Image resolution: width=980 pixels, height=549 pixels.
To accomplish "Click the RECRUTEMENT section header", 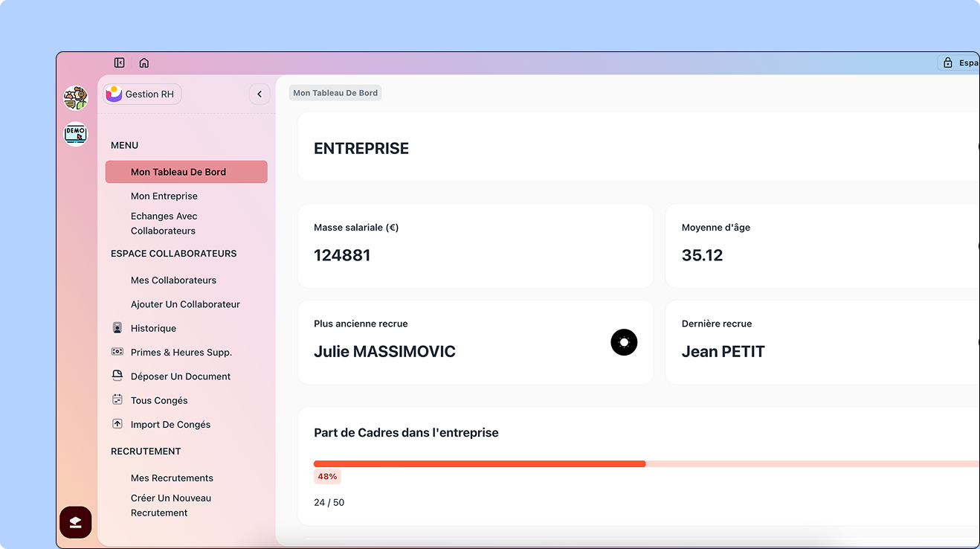I will [146, 452].
